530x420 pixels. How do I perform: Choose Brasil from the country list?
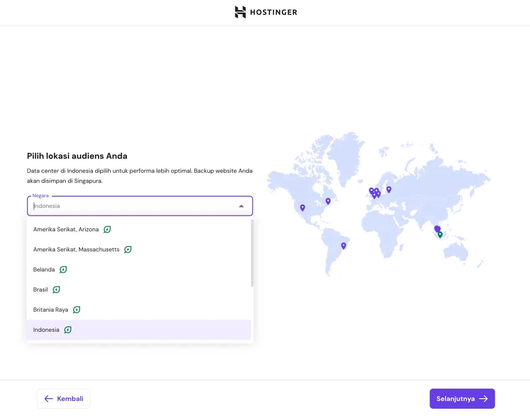tap(41, 290)
